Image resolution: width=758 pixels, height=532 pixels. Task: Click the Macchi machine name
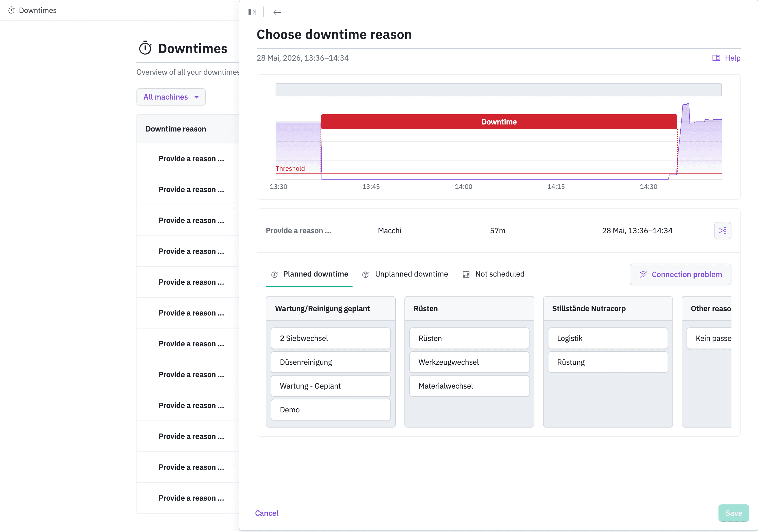(x=390, y=231)
